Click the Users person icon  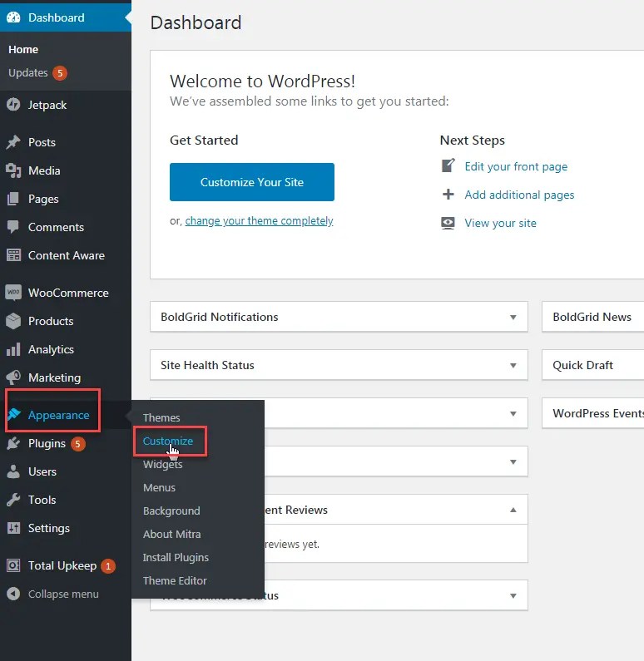(x=13, y=471)
